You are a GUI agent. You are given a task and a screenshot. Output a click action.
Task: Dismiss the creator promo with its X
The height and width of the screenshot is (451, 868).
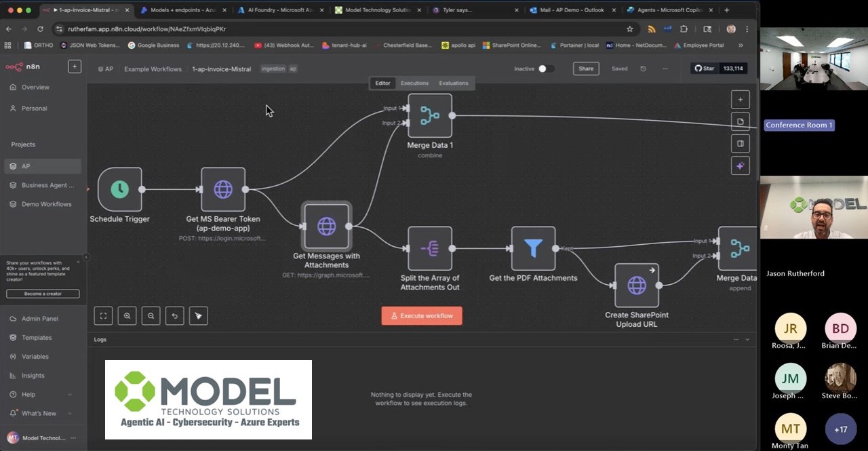coord(78,261)
